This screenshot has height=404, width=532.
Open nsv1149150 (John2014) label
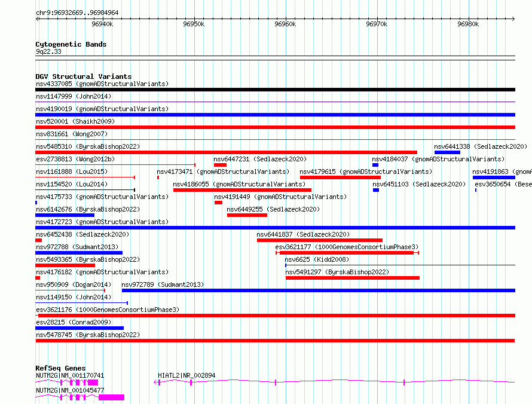point(74,297)
